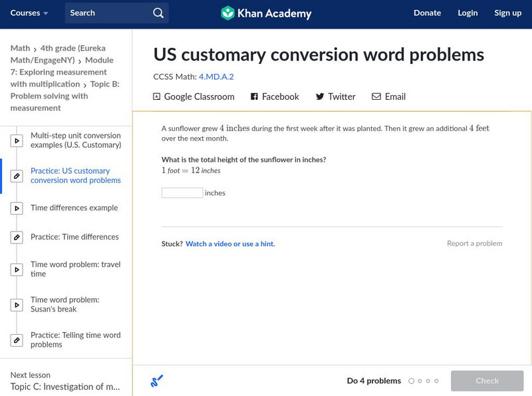
Task: Open the scratchpad pencil tool
Action: [157, 381]
